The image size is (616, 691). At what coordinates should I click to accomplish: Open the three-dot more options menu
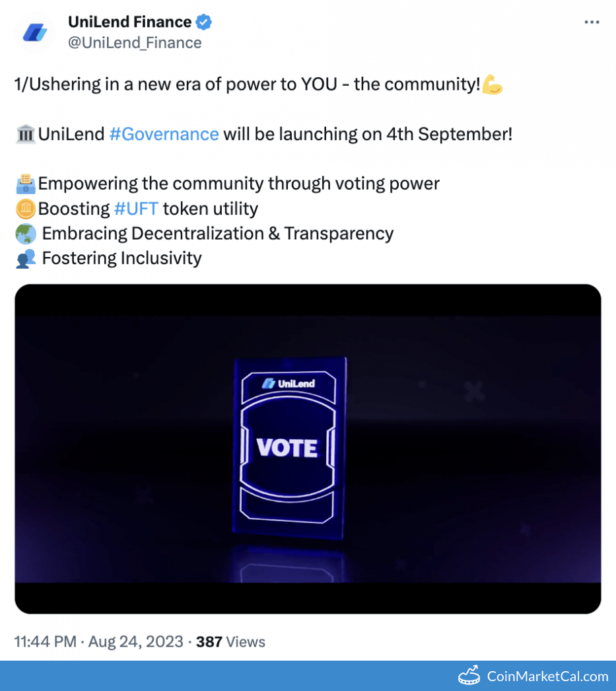tap(592, 22)
